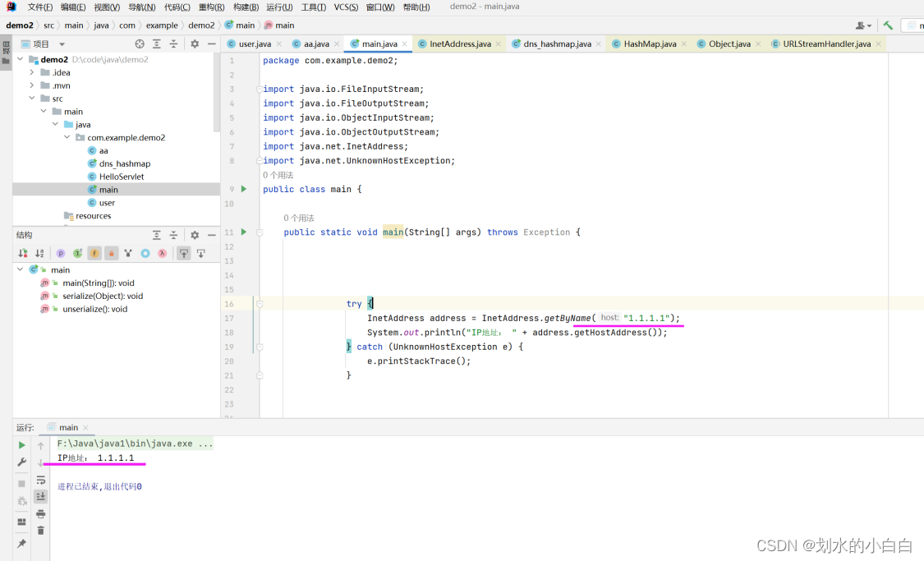Screen dimensions: 924x561
Task: Open the 编辑(E) menu
Action: click(72, 7)
